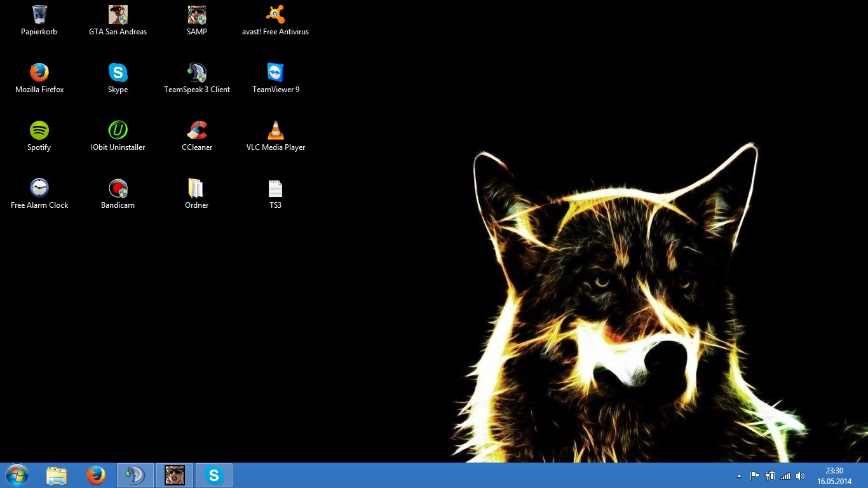The height and width of the screenshot is (488, 868).
Task: Select the Free Alarm Clock shortcut
Action: (39, 188)
